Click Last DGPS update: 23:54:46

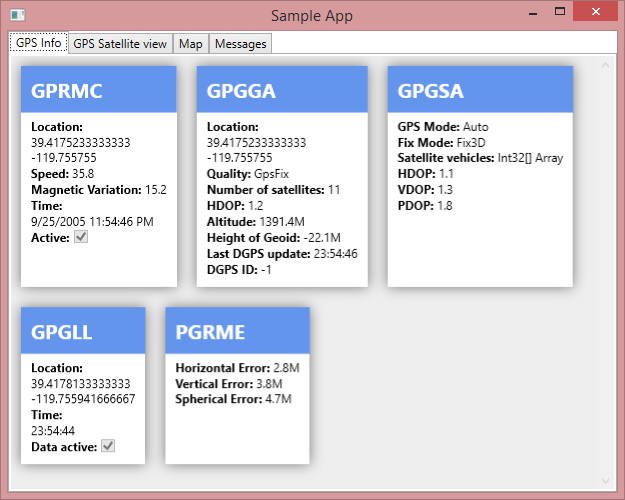coord(282,254)
